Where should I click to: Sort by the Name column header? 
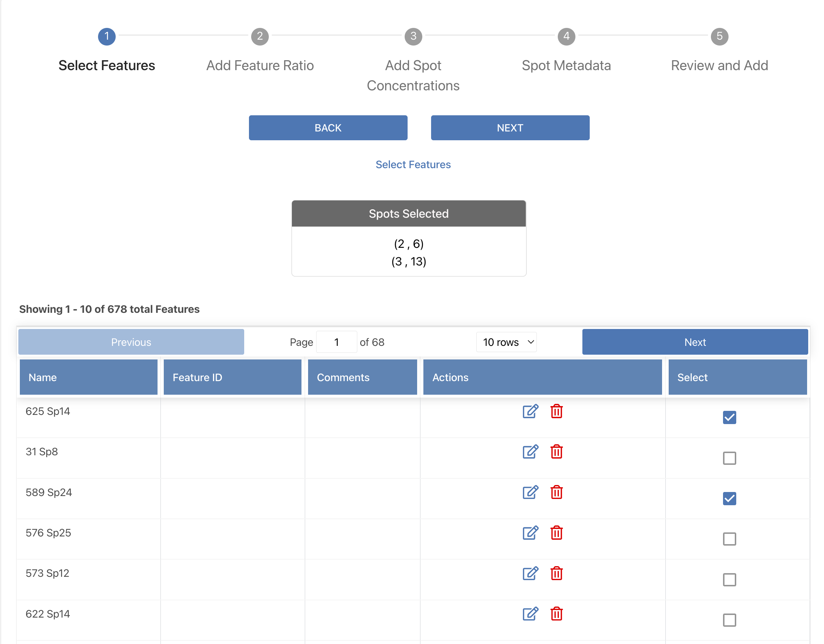click(x=88, y=377)
